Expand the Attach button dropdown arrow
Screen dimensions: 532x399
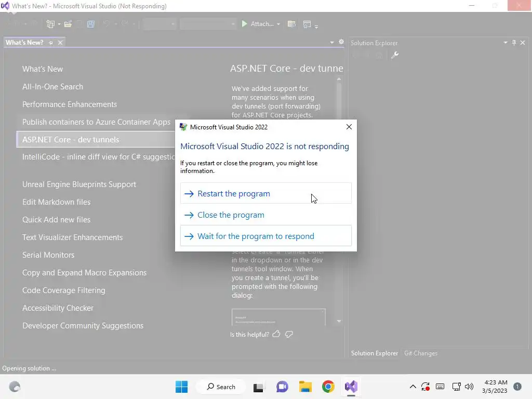tap(278, 24)
